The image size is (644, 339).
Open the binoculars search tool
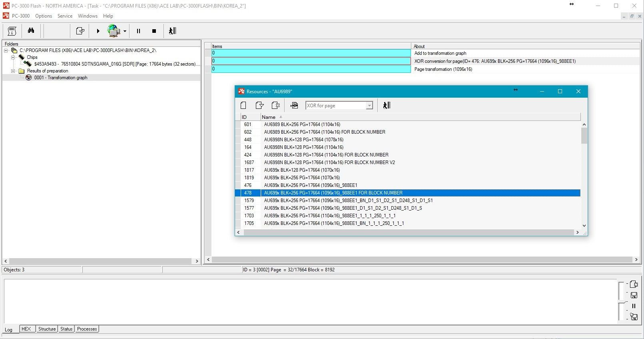tap(31, 31)
